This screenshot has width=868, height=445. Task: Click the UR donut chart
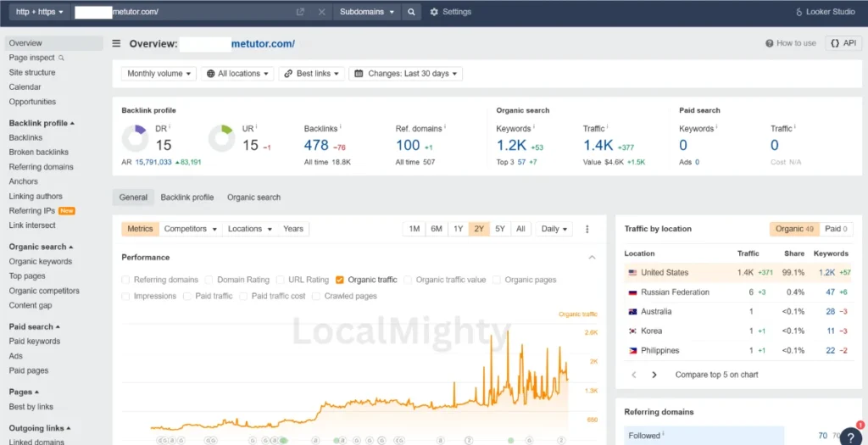point(221,138)
